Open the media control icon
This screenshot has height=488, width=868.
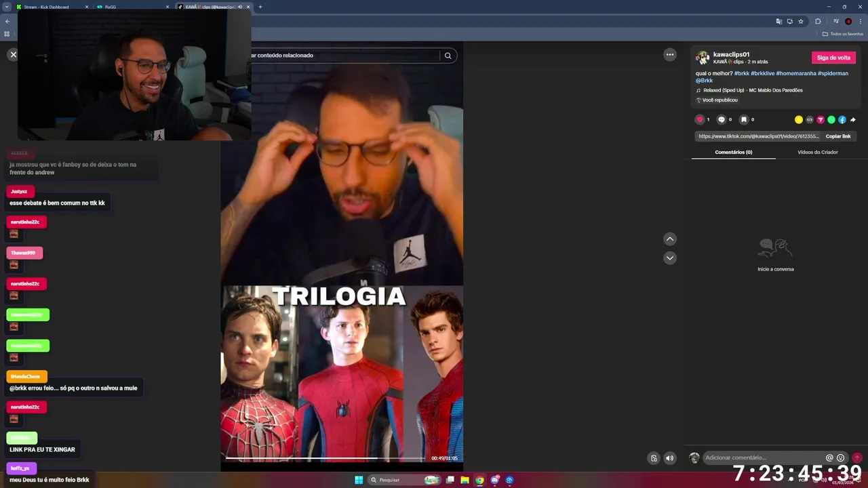click(836, 21)
